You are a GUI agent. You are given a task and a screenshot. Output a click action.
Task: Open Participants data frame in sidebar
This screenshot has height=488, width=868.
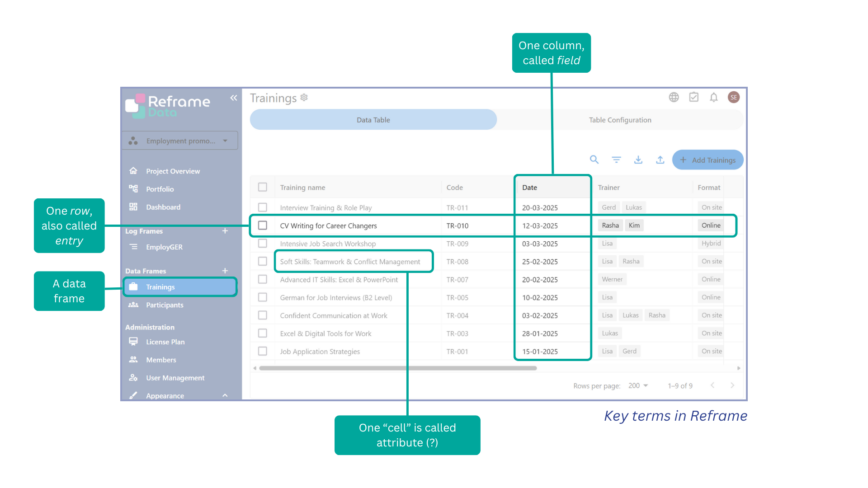pos(165,305)
